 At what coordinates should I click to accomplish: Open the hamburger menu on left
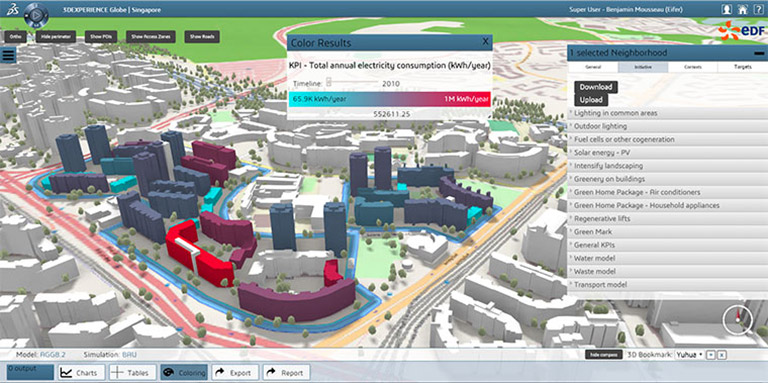pos(8,55)
